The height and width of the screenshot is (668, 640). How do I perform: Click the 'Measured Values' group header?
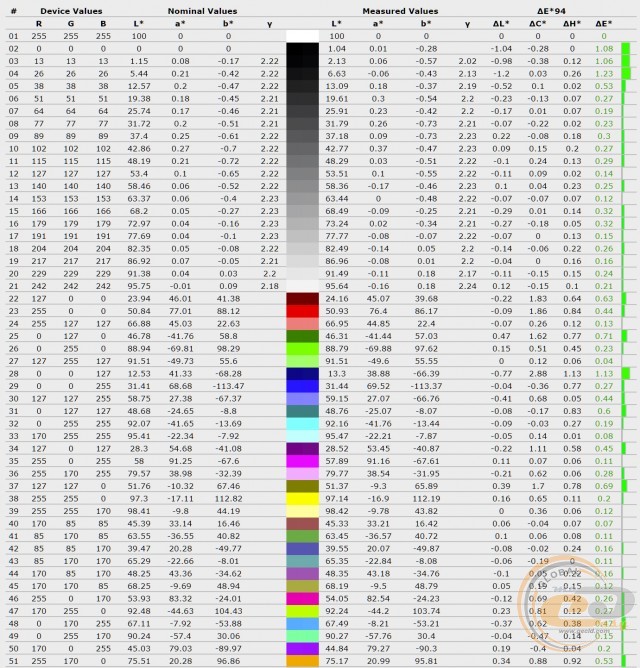[x=400, y=11]
